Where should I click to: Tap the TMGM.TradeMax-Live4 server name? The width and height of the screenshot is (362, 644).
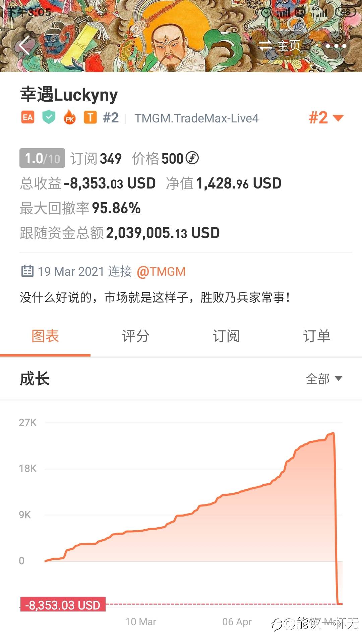pyautogui.click(x=196, y=118)
